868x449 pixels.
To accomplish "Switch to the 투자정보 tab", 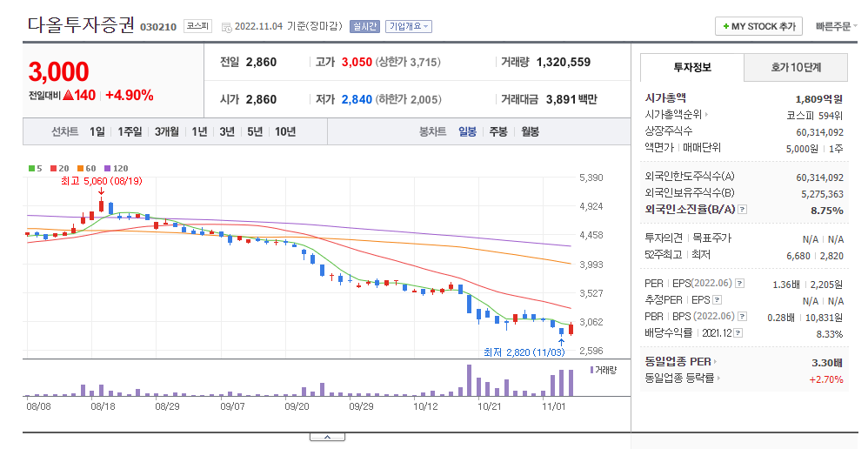I will [692, 68].
